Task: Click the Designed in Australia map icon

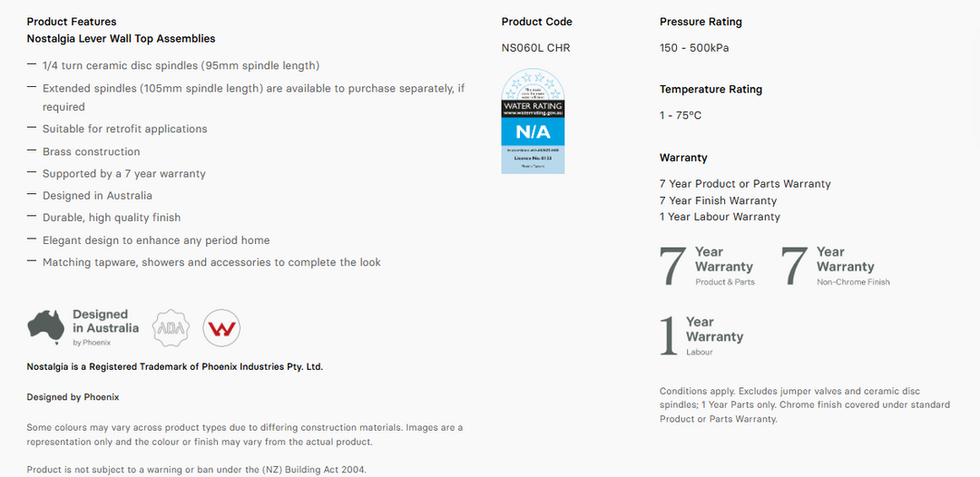Action: click(x=45, y=327)
